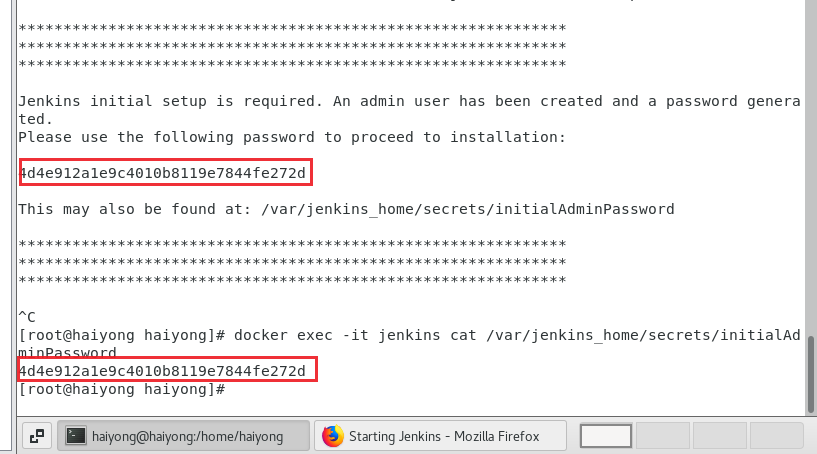Click the show-desktop icon in the taskbar
The height and width of the screenshot is (454, 817).
coord(37,436)
